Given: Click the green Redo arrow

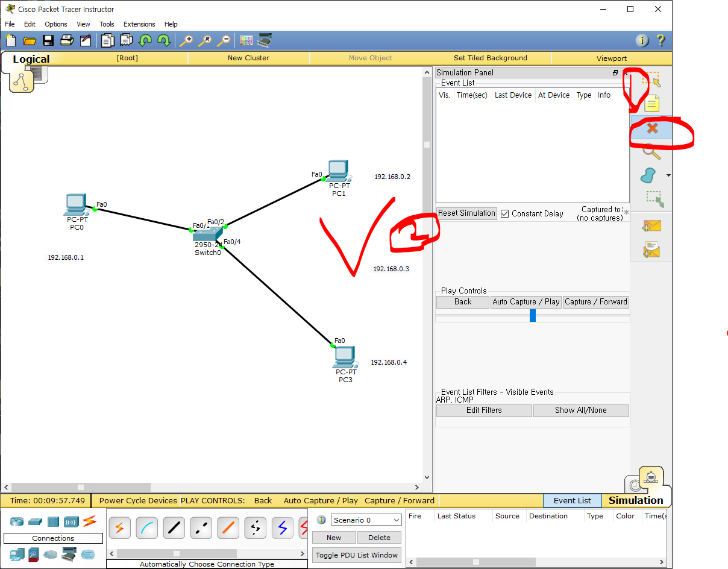Looking at the screenshot, I should coord(163,40).
